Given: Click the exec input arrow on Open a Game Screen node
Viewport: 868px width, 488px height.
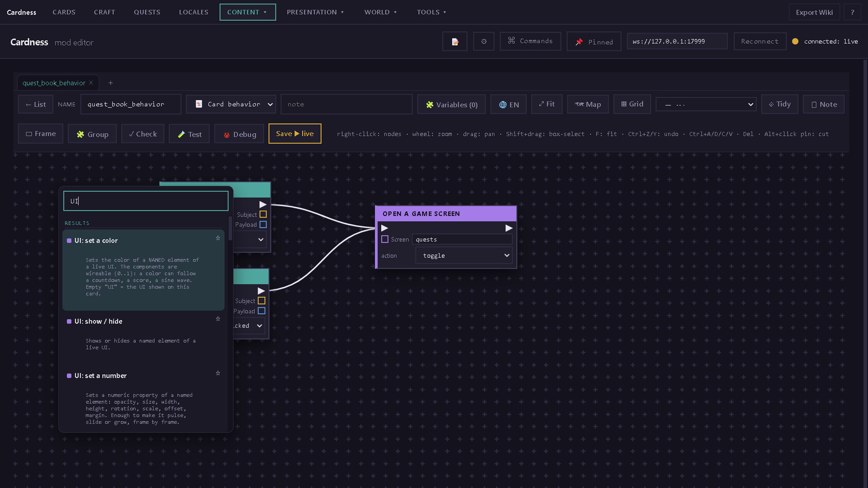Looking at the screenshot, I should tap(385, 228).
